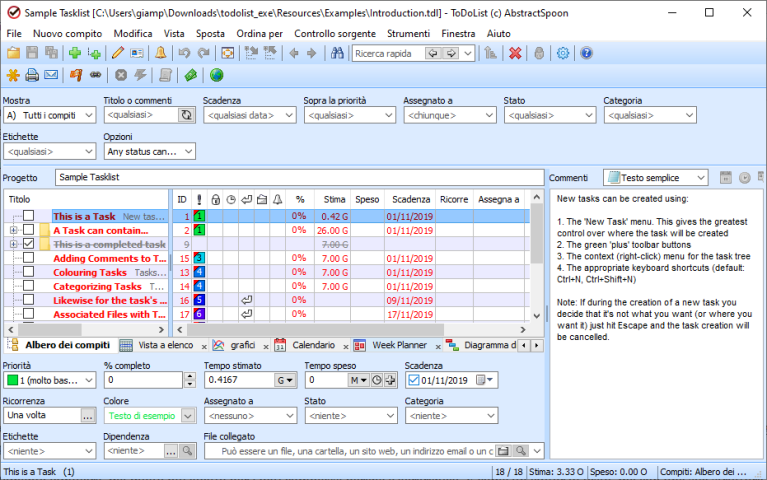
Task: Switch to the Calendario tab
Action: pyautogui.click(x=313, y=345)
